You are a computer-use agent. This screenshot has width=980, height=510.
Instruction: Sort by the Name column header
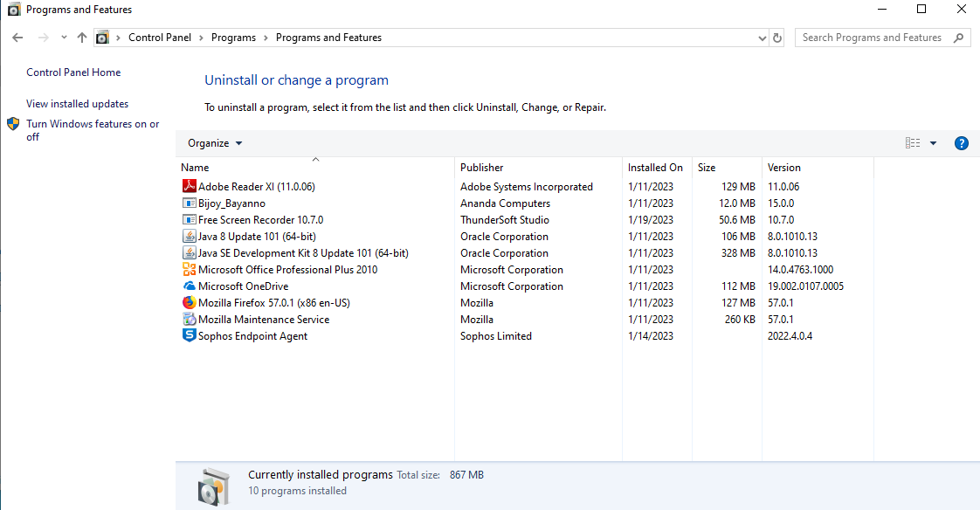pyautogui.click(x=315, y=167)
